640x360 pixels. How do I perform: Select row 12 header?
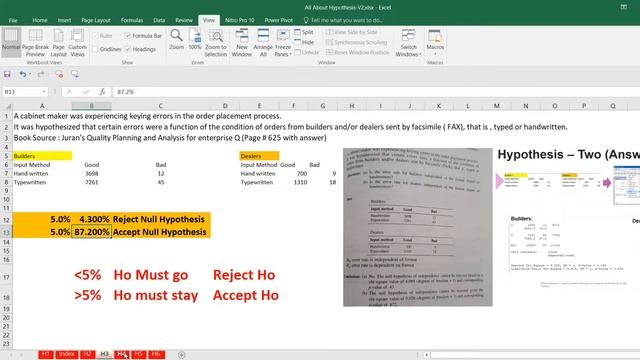6,220
